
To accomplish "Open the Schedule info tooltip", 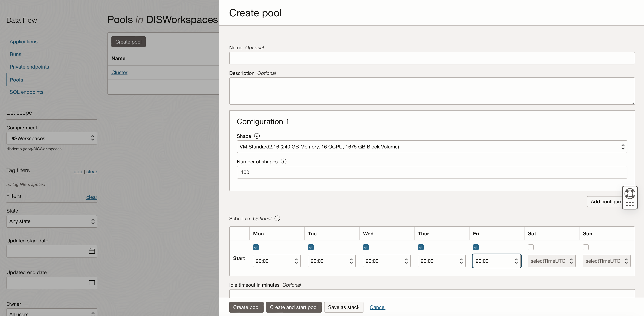I will tap(277, 218).
